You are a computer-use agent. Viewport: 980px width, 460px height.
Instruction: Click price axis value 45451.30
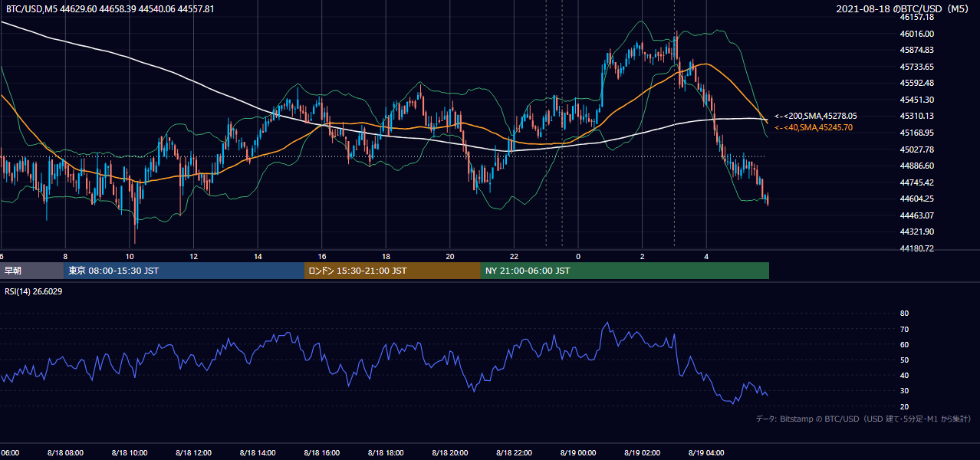[x=916, y=100]
